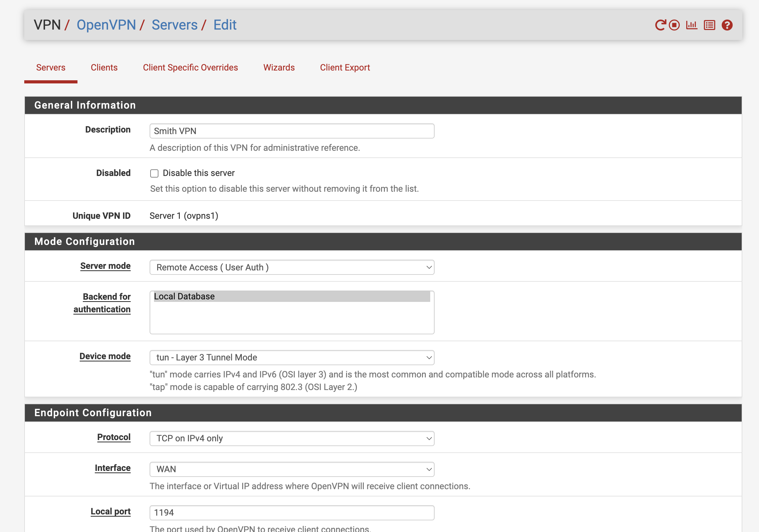Click the Interface label link
The height and width of the screenshot is (532, 759).
(x=113, y=468)
